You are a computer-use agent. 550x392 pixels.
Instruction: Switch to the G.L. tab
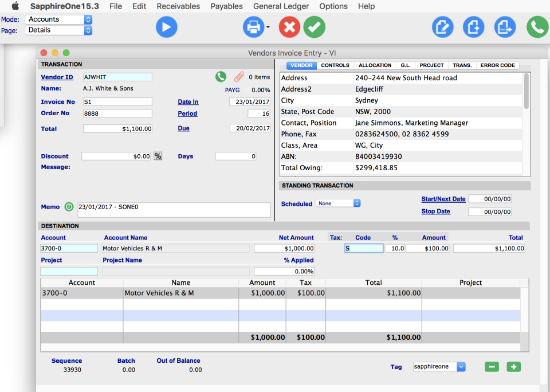(406, 65)
